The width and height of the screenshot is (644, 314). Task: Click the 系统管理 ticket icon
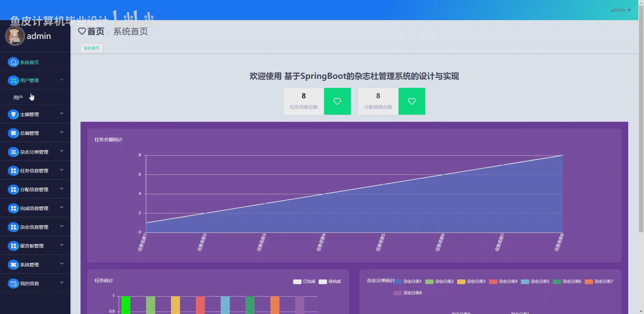(13, 265)
